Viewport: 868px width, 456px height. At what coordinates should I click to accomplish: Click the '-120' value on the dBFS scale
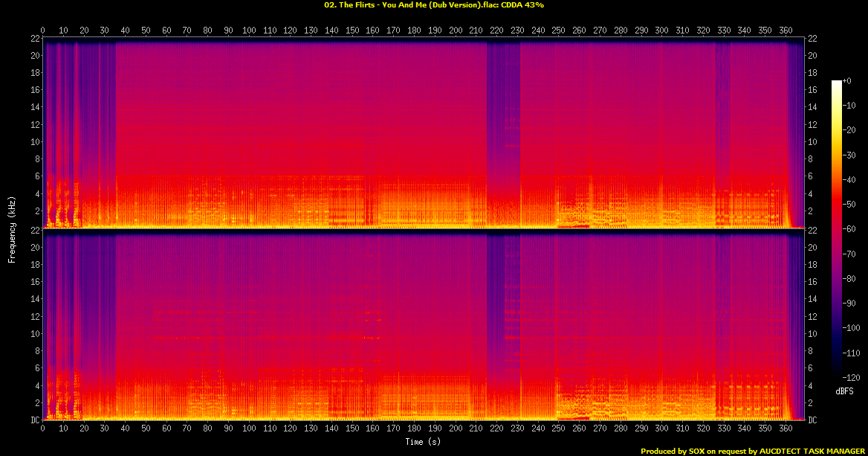click(x=852, y=377)
